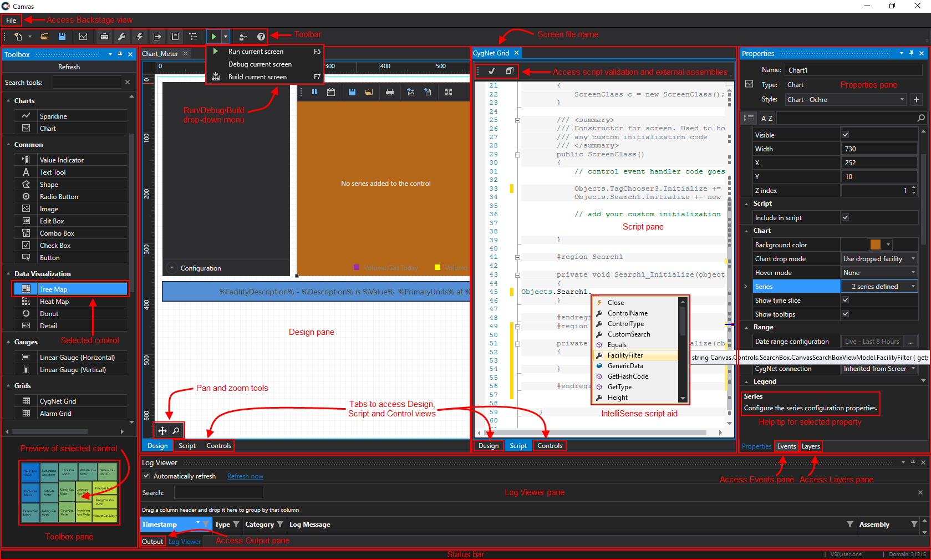Switch to the Layers tab

811,446
